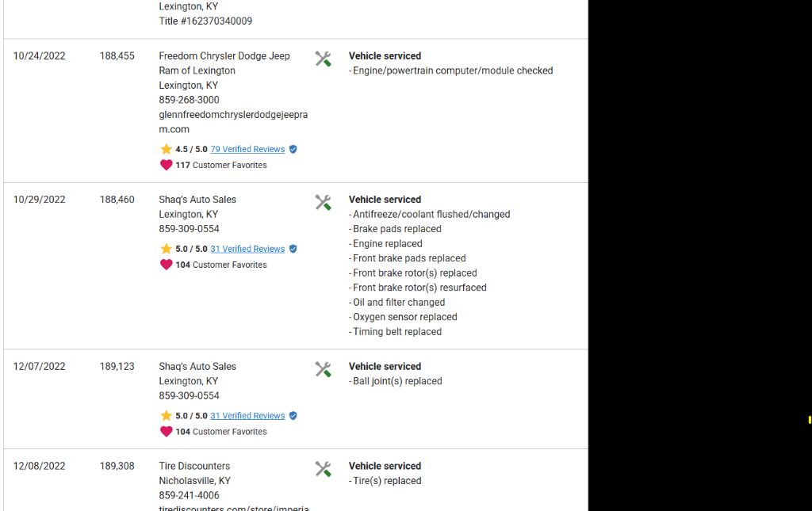This screenshot has width=812, height=511.
Task: Click the 189,308 mileage reading
Action: coord(117,466)
